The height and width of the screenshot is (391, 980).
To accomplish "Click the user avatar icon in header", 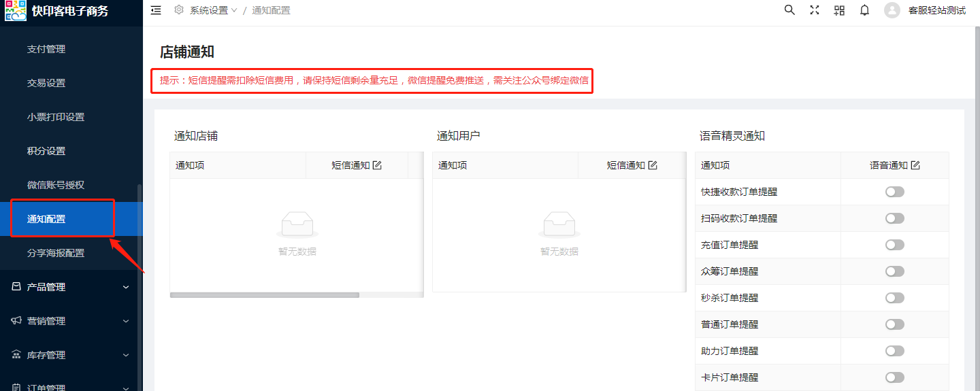I will tap(892, 10).
